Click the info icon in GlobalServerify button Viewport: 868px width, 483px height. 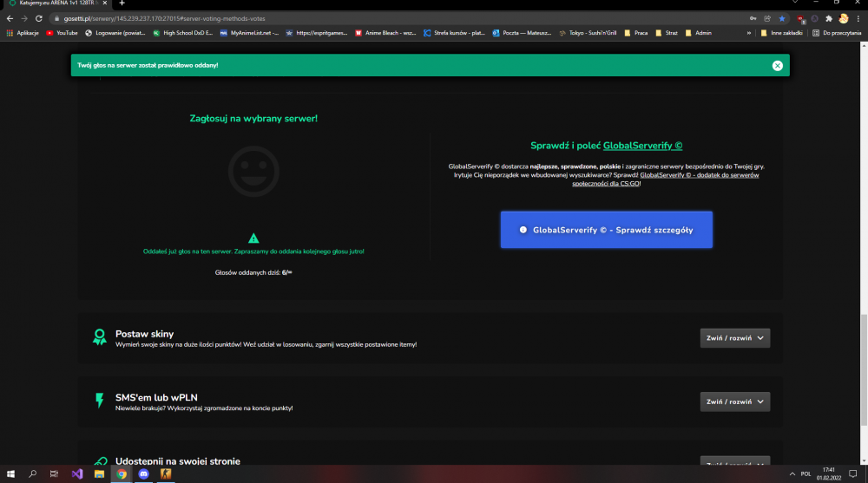[523, 230]
